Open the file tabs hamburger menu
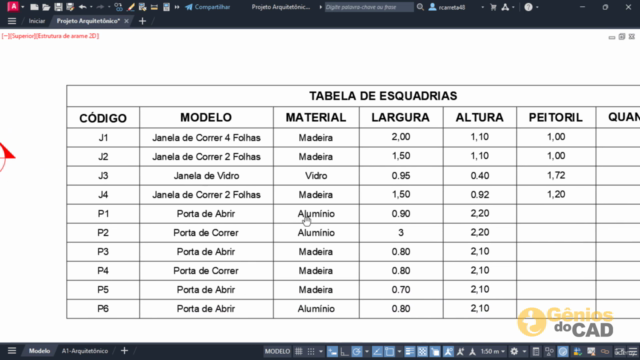Viewport: 640px width, 360px height. (12, 21)
